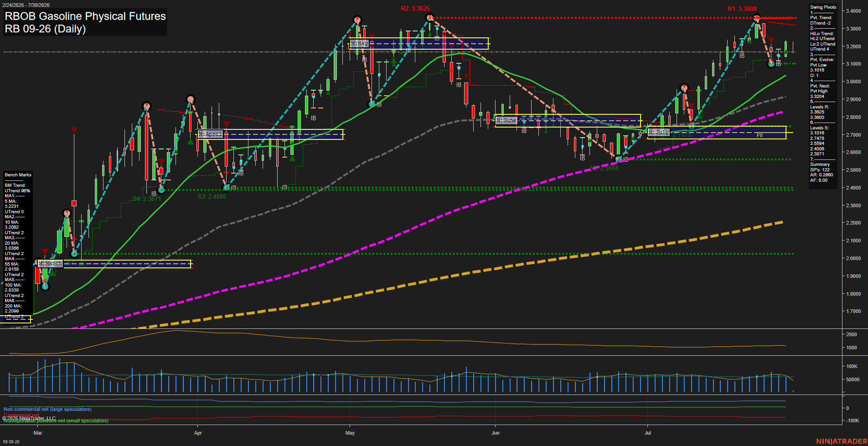Click the Apr label on the time axis
Viewport: 868px width, 446px height.
pyautogui.click(x=198, y=433)
